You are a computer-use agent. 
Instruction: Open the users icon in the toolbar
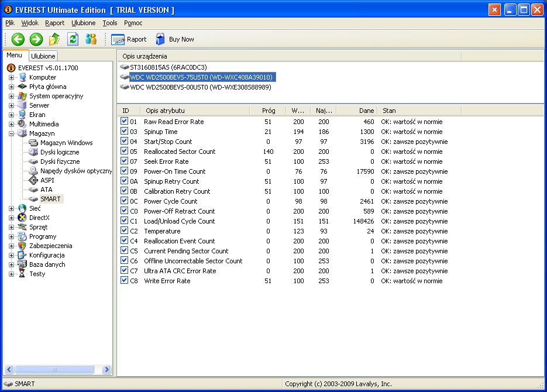point(91,39)
